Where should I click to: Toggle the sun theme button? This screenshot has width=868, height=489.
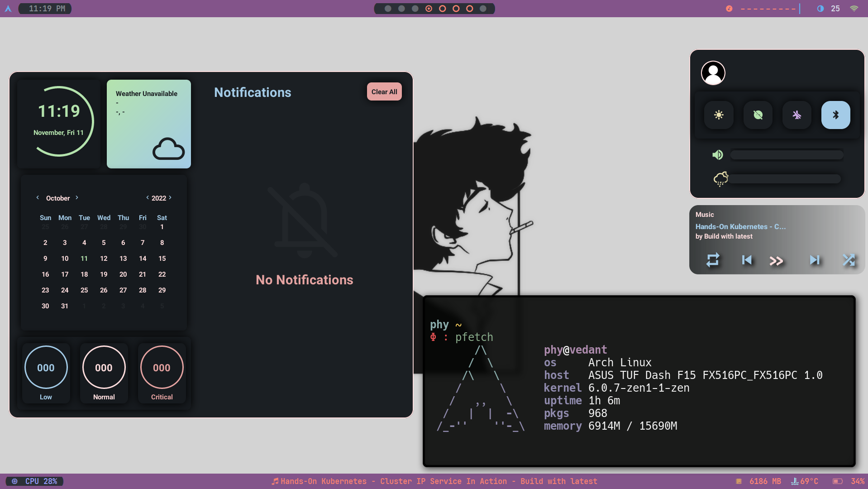tap(719, 115)
